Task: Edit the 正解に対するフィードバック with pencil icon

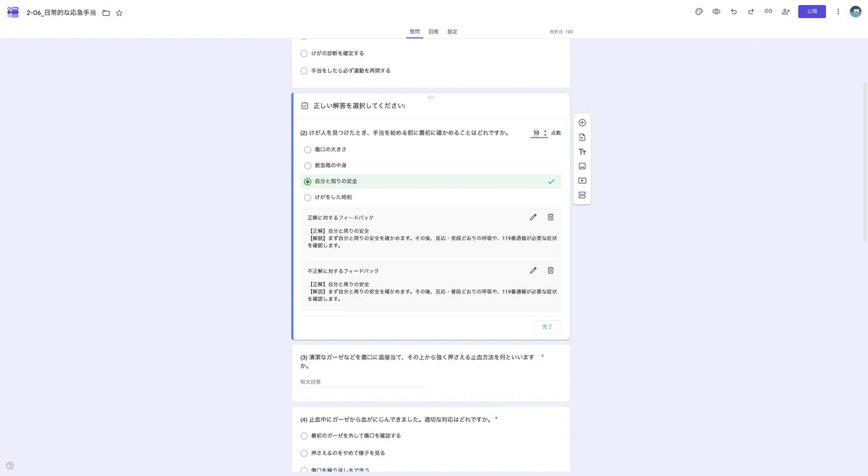Action: coord(533,217)
